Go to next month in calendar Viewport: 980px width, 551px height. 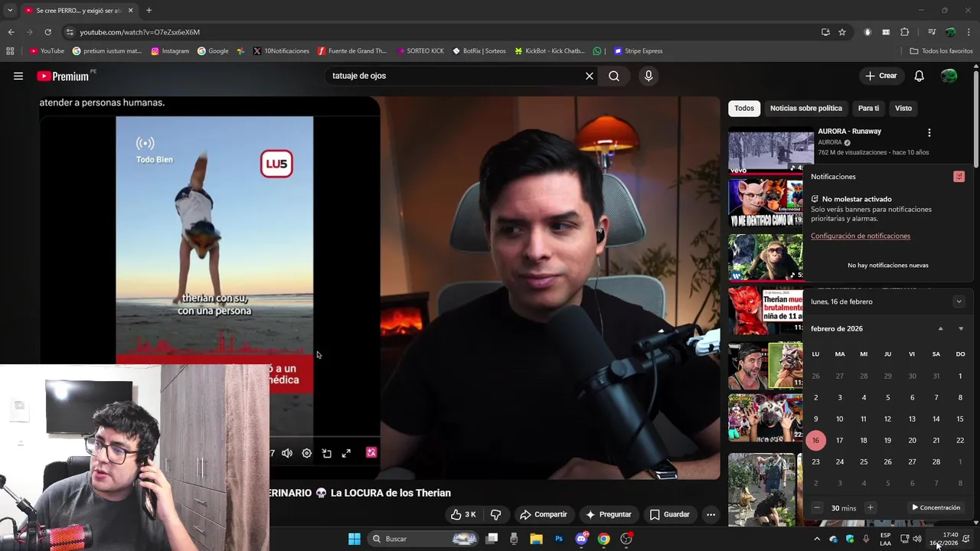[961, 328]
